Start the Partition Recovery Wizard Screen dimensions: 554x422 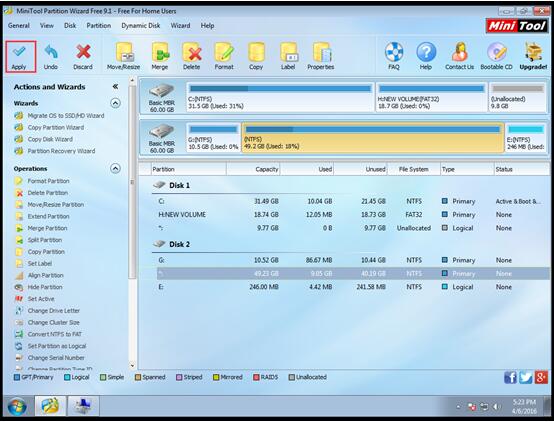[55, 151]
